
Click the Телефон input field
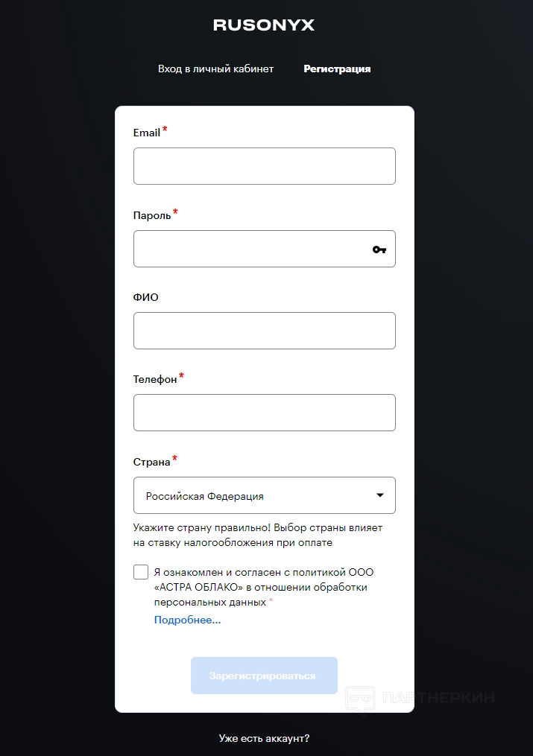pos(264,413)
